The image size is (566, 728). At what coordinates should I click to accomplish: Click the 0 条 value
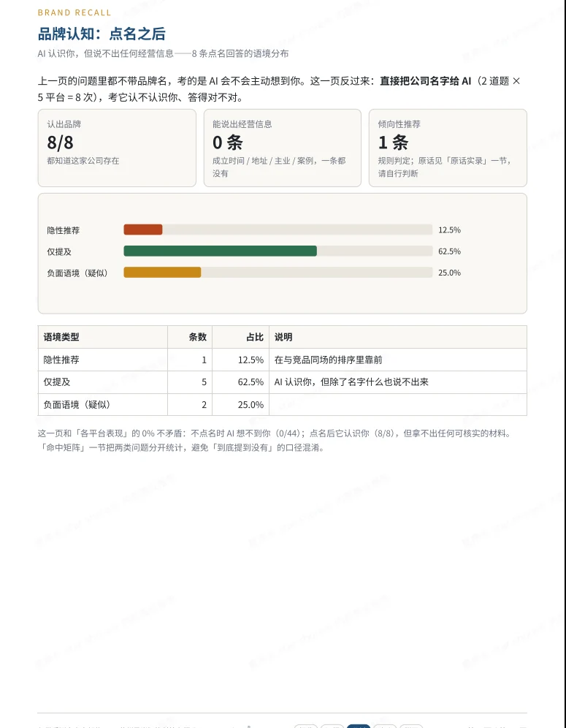tap(228, 142)
